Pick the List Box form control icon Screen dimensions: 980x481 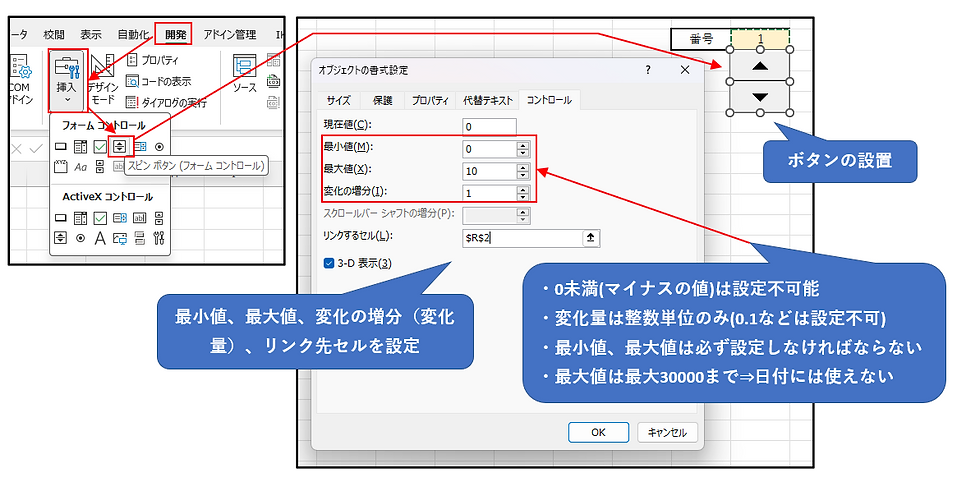(x=140, y=147)
